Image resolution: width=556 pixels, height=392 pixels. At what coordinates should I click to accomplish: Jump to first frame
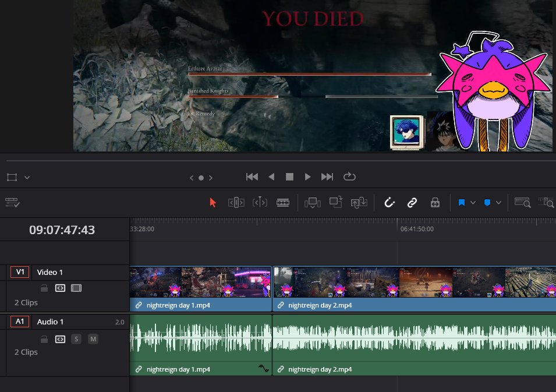pos(252,176)
